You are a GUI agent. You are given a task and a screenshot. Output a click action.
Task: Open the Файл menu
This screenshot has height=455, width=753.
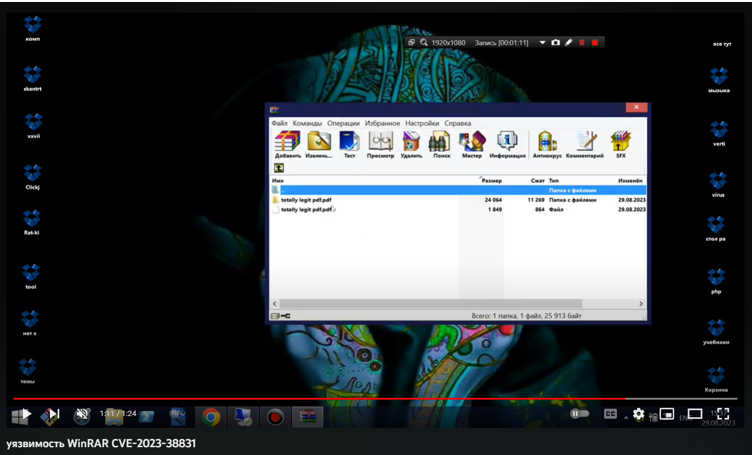click(279, 123)
